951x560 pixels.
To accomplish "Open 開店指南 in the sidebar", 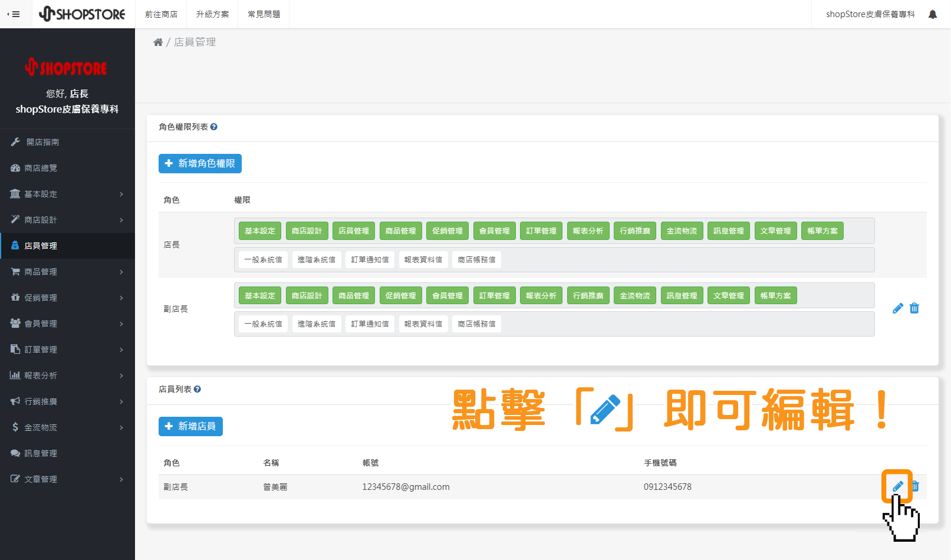I will tap(67, 142).
